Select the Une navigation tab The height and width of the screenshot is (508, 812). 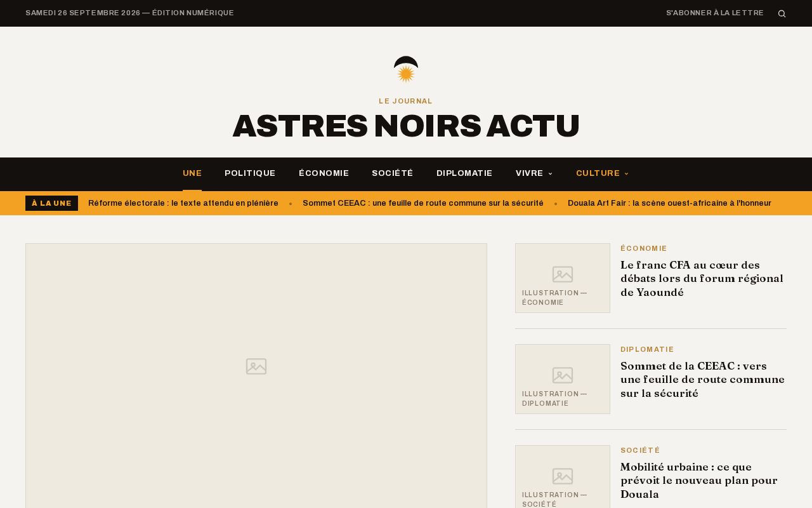tap(192, 173)
